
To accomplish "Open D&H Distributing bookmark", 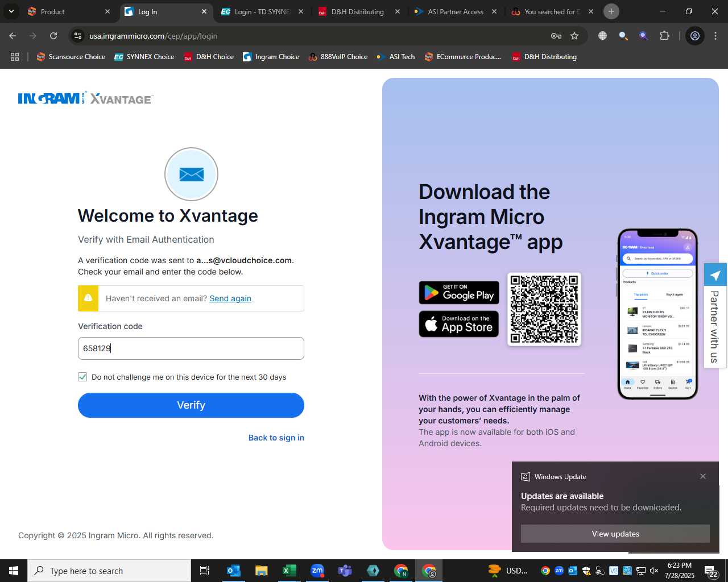I will coord(544,57).
